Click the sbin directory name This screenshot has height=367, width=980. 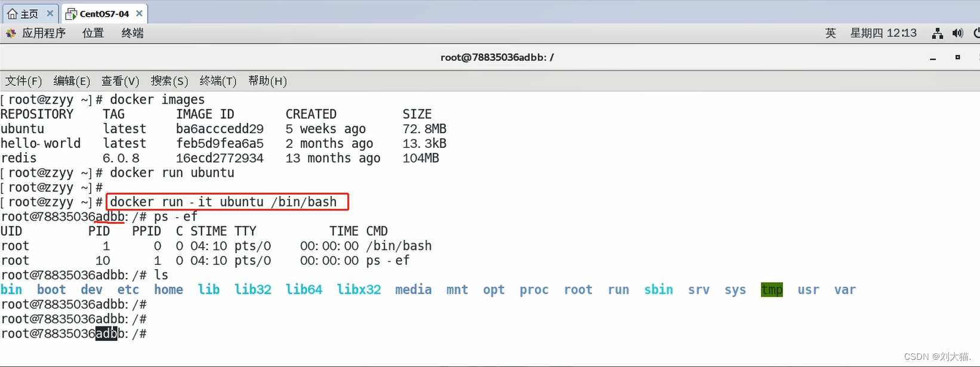[x=658, y=289]
